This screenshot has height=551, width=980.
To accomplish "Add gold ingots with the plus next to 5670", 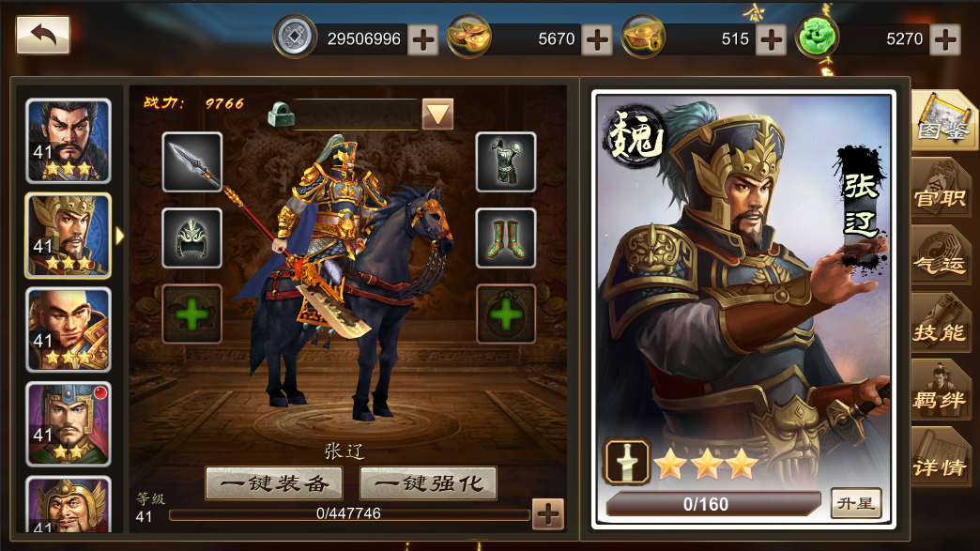I will click(597, 40).
